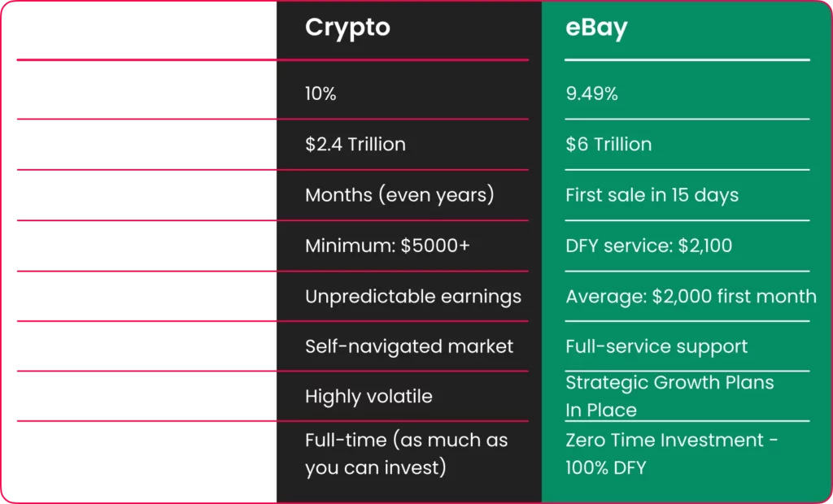Click the $6 Trillion cell
Viewport: 833px width, 504px height.
coord(608,145)
